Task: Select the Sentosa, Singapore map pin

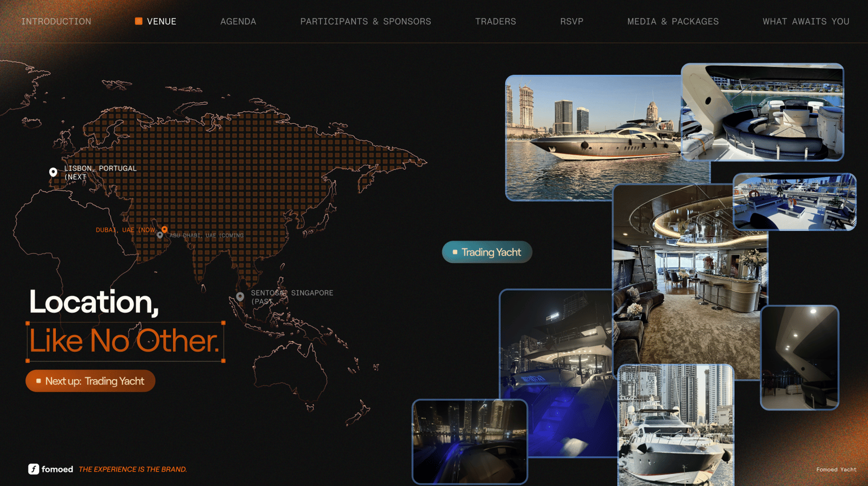Action: pyautogui.click(x=240, y=297)
